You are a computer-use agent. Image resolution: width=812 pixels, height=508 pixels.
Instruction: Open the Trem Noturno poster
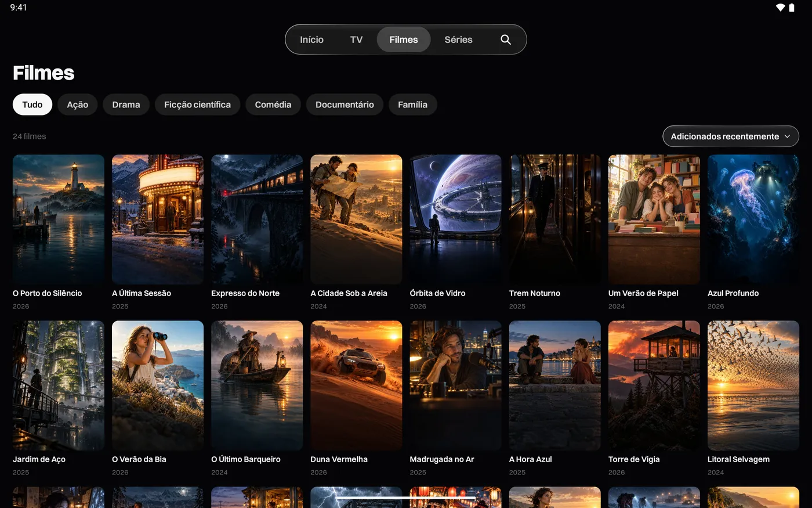(x=555, y=219)
